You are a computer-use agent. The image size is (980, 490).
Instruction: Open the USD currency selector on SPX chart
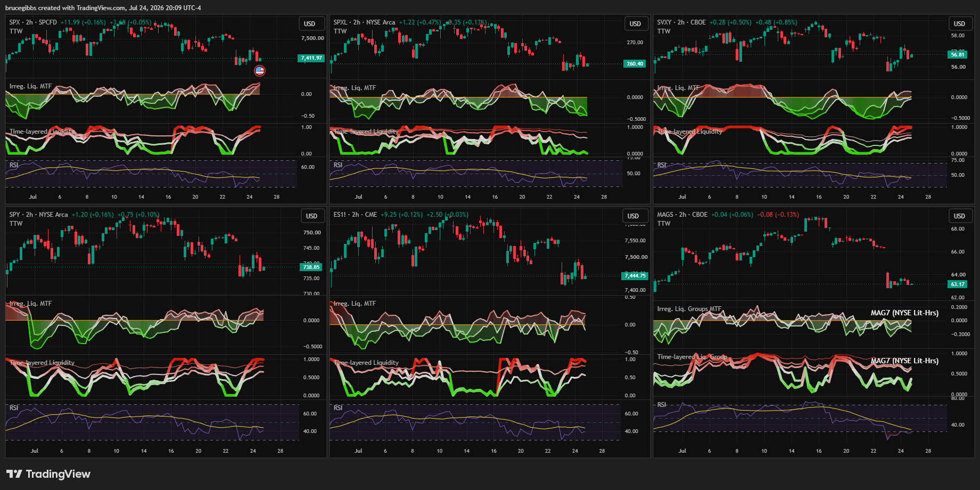pyautogui.click(x=310, y=24)
